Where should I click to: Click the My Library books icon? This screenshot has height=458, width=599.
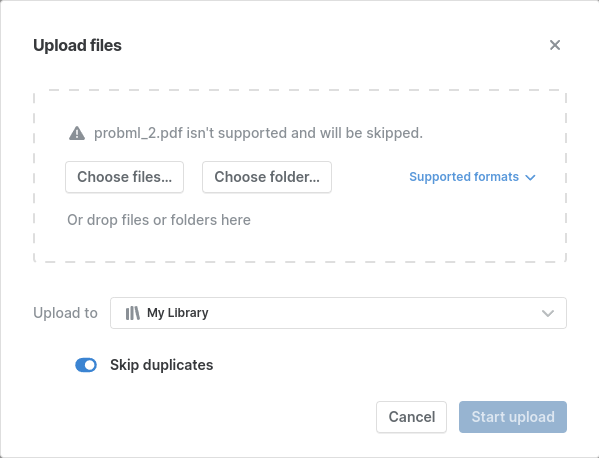pos(133,313)
